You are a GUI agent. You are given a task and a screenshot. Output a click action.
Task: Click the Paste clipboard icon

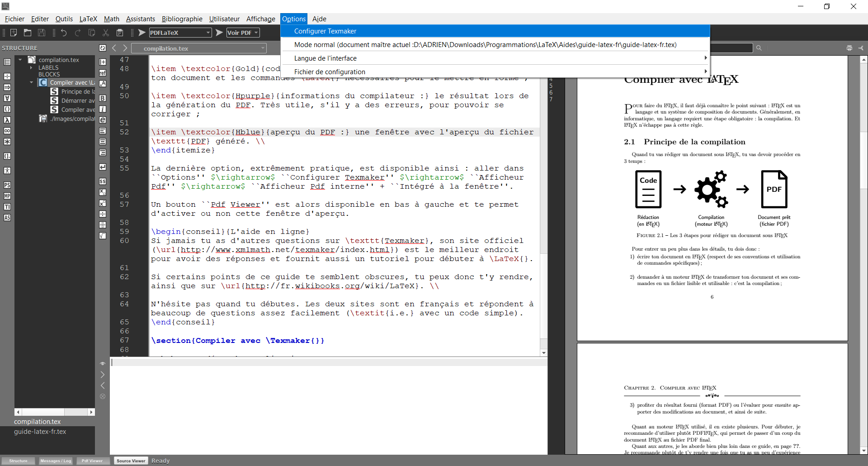click(120, 33)
